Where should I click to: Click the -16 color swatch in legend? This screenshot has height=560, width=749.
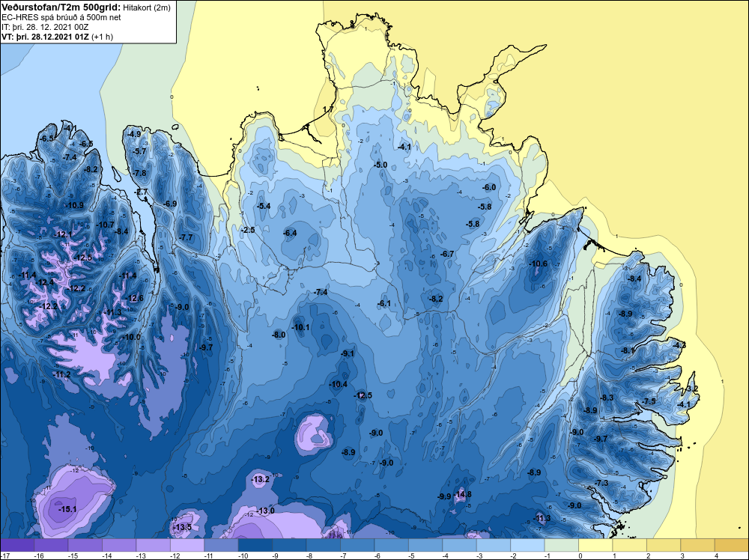coord(51,545)
